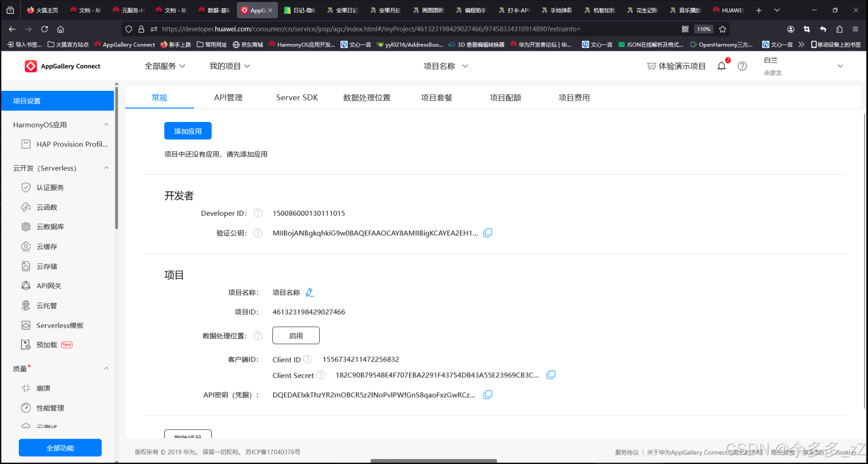Show more bookmarks overflow chevron
The image size is (868, 464).
(x=801, y=44)
